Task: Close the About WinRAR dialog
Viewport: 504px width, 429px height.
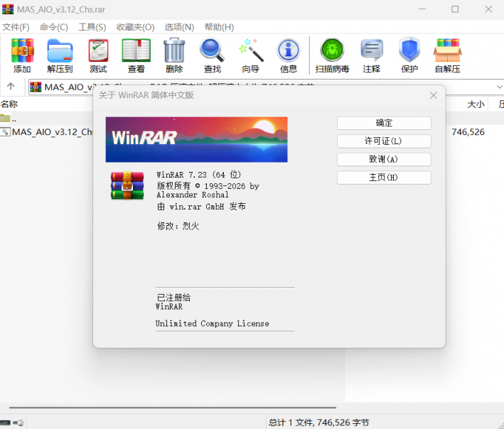Action: 434,95
